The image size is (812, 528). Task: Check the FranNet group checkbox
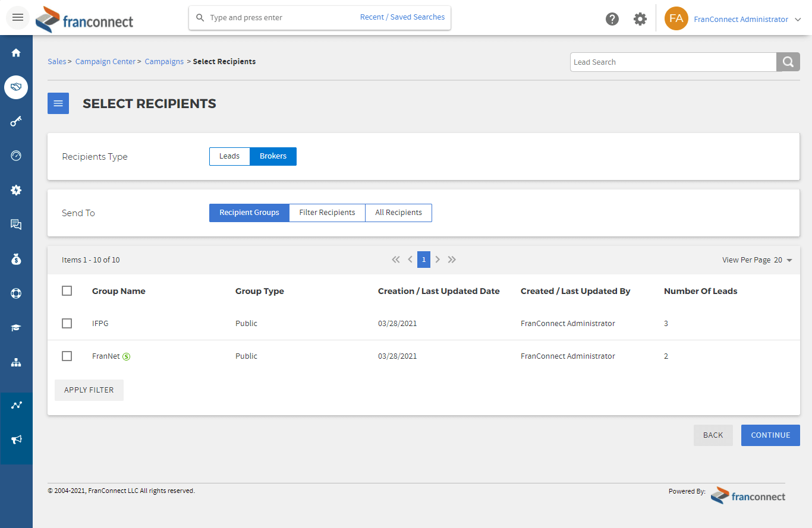coord(67,356)
